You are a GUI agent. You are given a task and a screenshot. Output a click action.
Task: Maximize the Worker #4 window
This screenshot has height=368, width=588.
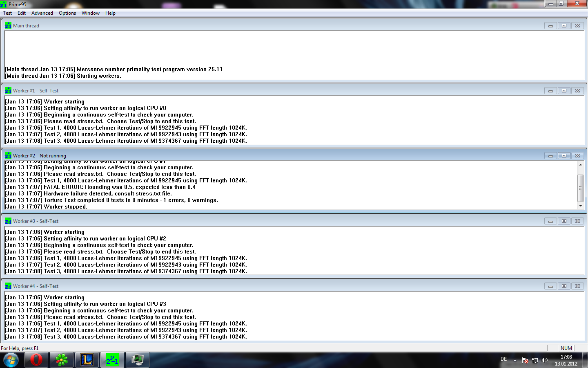tap(564, 286)
